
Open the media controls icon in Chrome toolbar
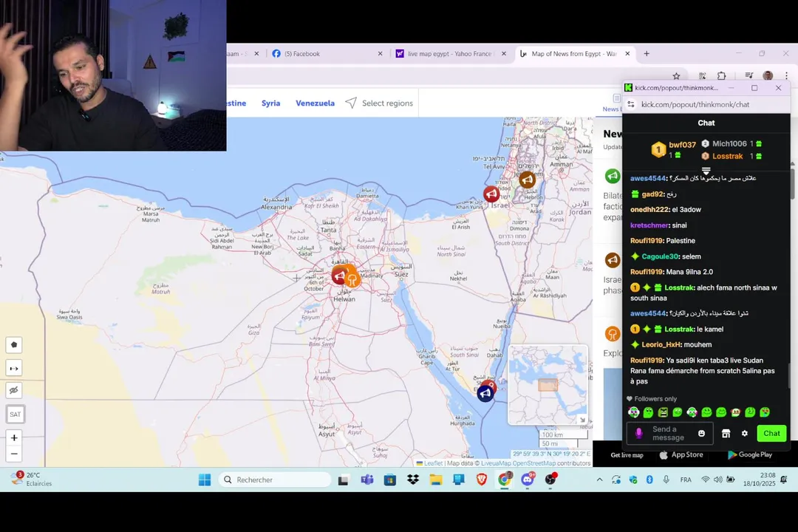pyautogui.click(x=748, y=76)
